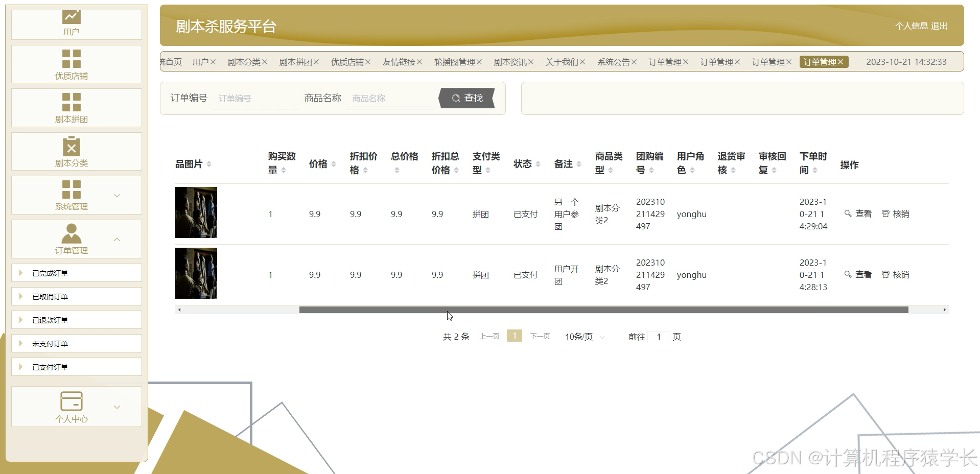
Task: Open product thumbnail of 用户开团 order
Action: point(196,273)
